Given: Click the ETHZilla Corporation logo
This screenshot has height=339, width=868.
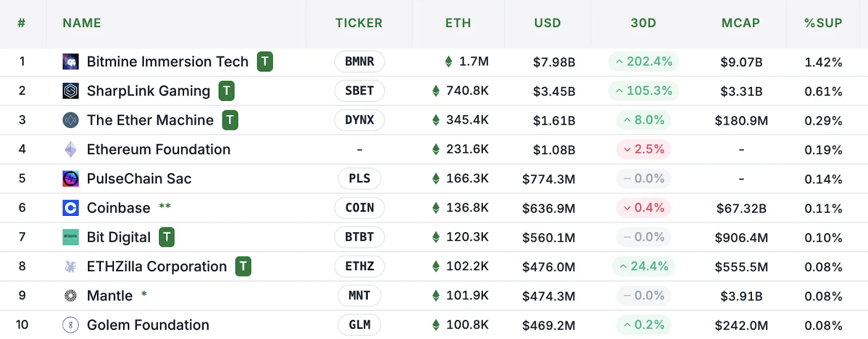Looking at the screenshot, I should coord(70,266).
